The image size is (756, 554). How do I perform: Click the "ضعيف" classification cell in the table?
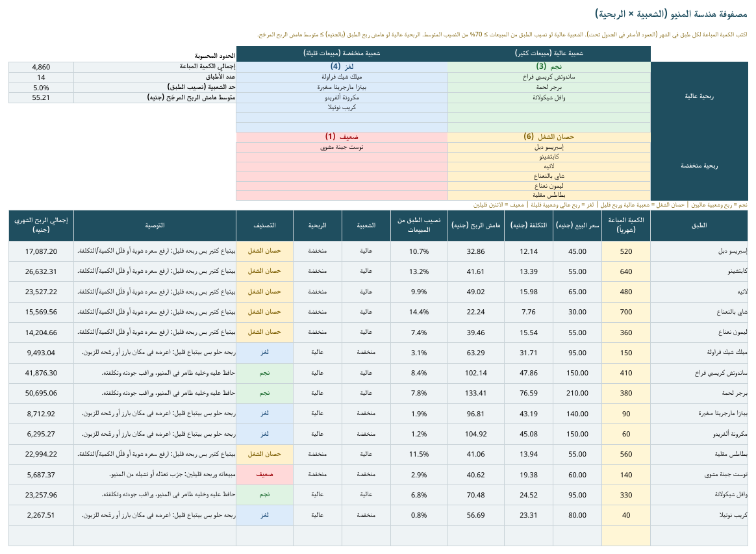click(265, 475)
